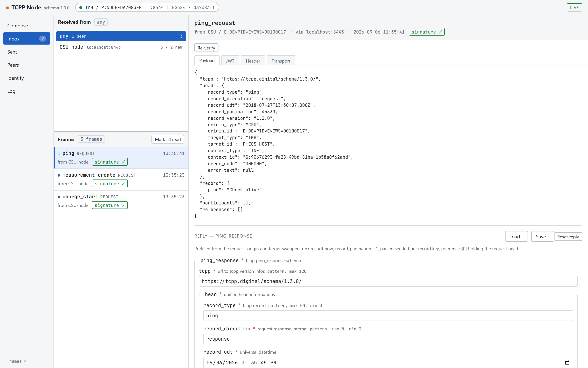Viewport: 588px width, 368px height.
Task: Click the tcpp URL input field
Action: pos(388,281)
